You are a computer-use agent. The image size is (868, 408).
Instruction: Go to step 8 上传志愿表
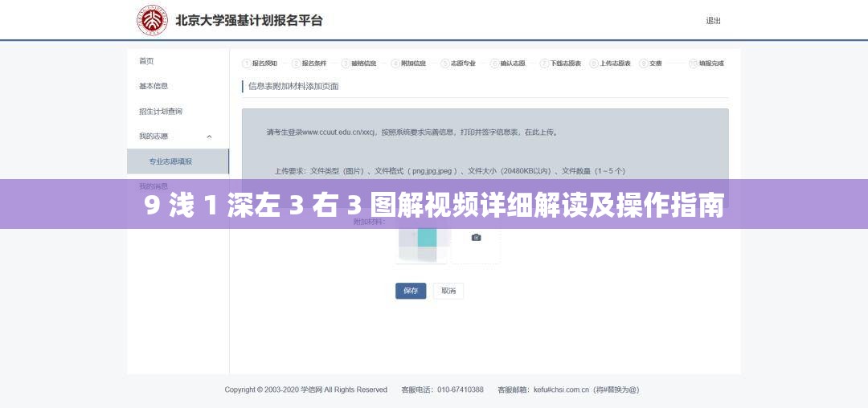pos(610,63)
